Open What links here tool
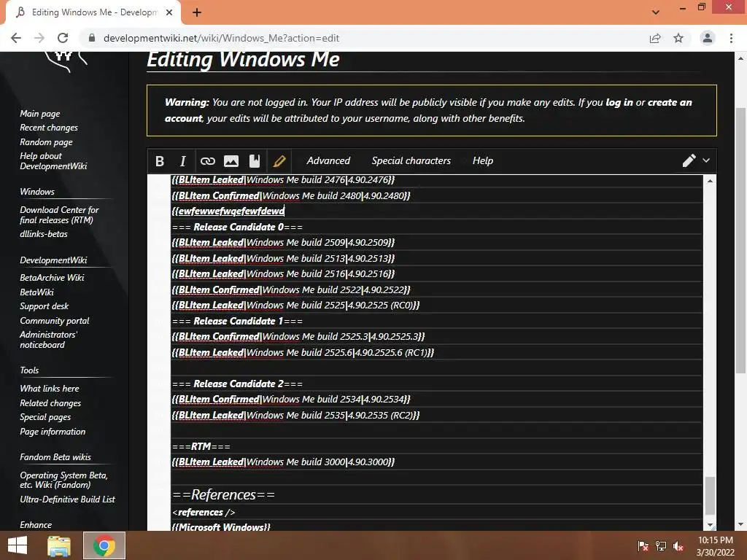The height and width of the screenshot is (560, 747). point(50,389)
